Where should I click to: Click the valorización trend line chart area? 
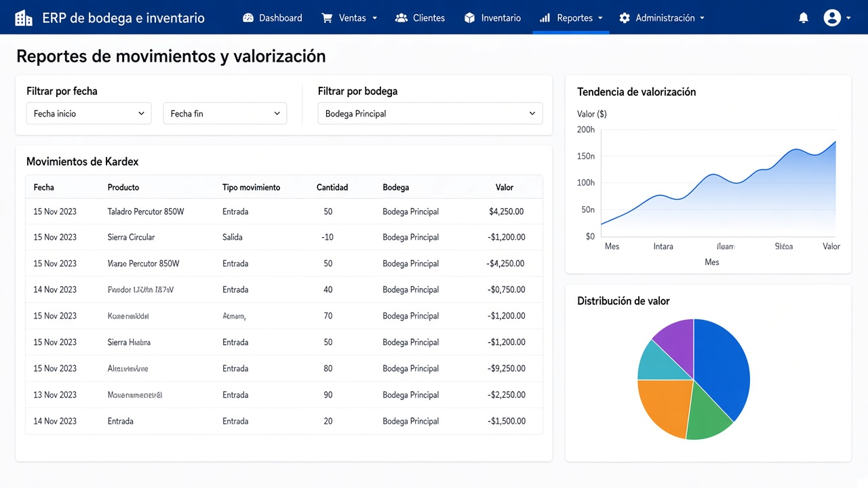tap(718, 183)
